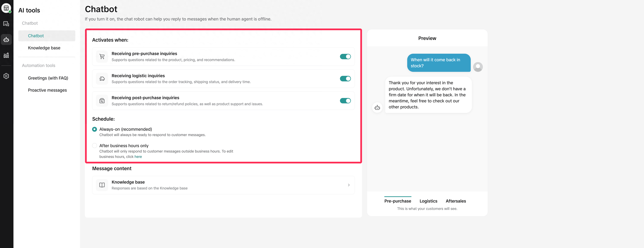Click the 'Message content' heading
Viewport: 644px width, 248px height.
(112, 168)
